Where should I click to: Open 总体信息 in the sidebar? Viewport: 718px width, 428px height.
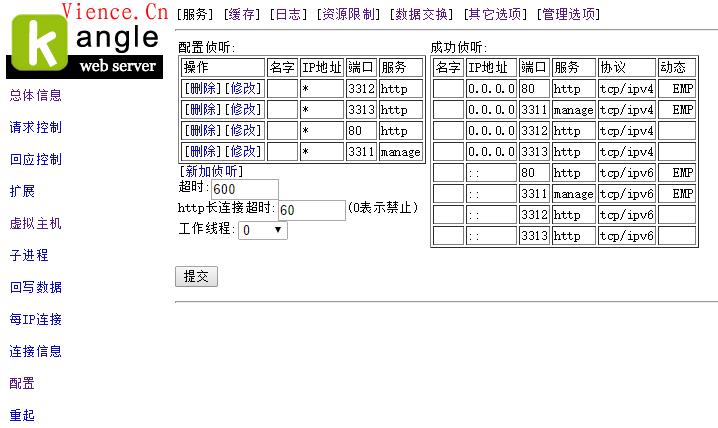pyautogui.click(x=36, y=96)
